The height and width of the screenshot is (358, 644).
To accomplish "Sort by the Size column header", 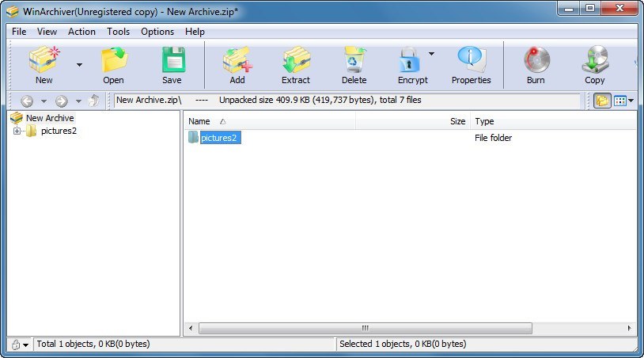I will (x=413, y=121).
